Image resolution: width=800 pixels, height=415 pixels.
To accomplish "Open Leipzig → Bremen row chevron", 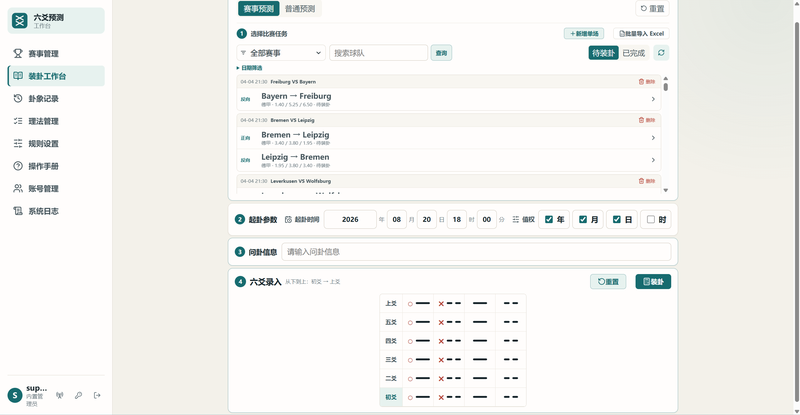I will tap(653, 160).
